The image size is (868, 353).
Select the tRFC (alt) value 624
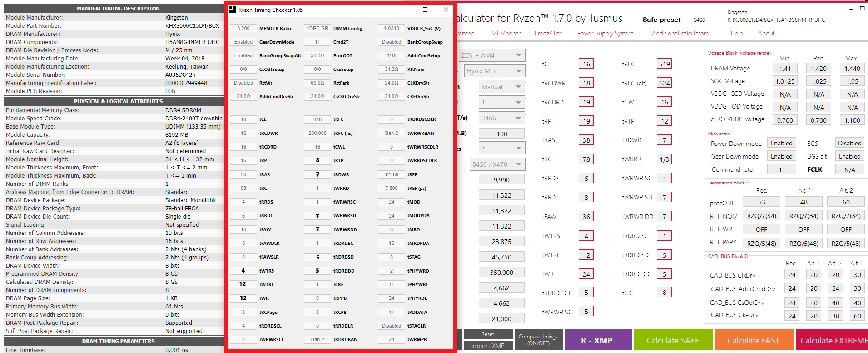coord(665,83)
